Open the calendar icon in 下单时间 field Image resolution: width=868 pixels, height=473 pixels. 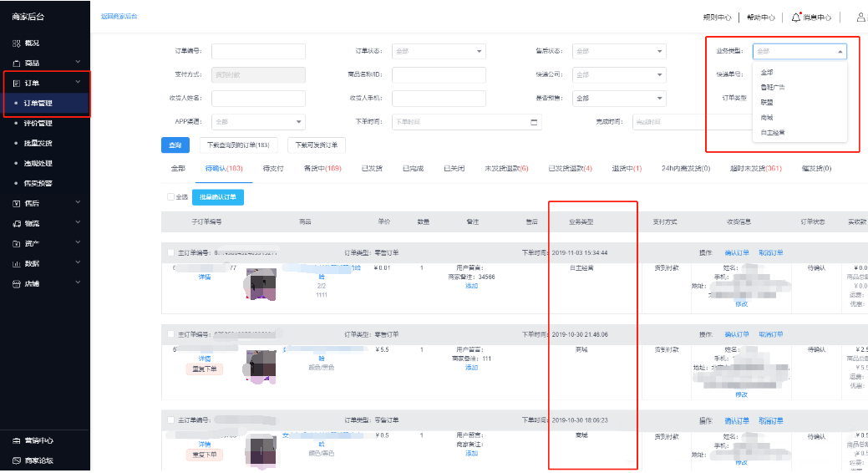[534, 122]
